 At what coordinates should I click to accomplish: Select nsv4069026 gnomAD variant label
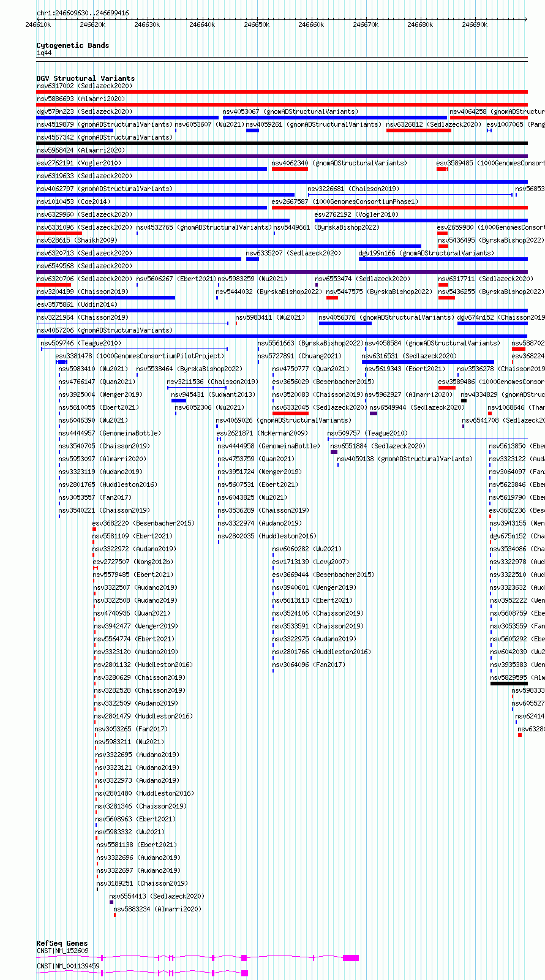[x=284, y=420]
